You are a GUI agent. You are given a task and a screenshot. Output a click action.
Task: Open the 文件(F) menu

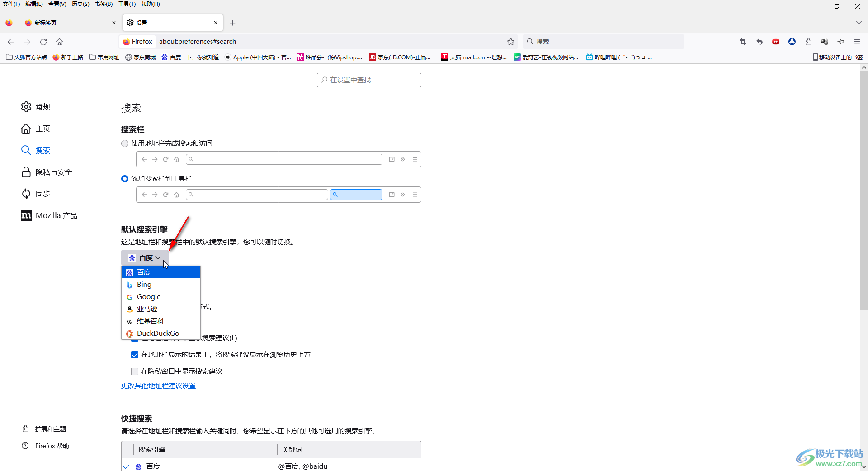pos(11,4)
